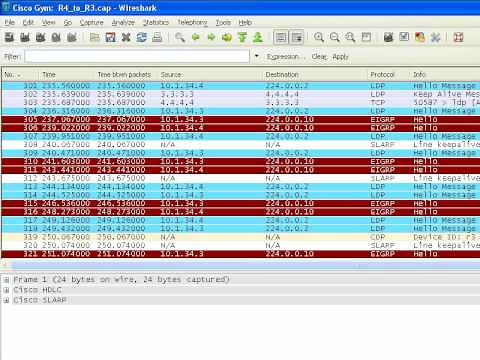This screenshot has width=480, height=360.
Task: Sort by the Destination column header
Action: 315,75
